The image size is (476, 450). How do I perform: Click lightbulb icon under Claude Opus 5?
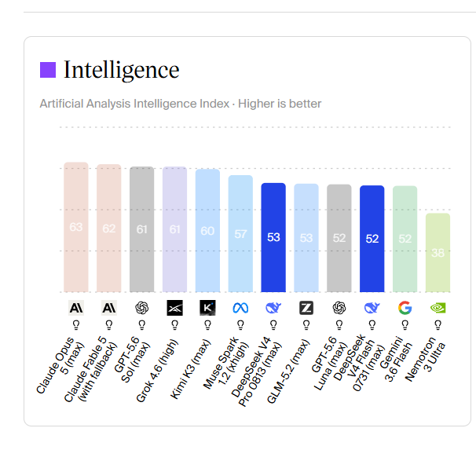[x=76, y=325]
